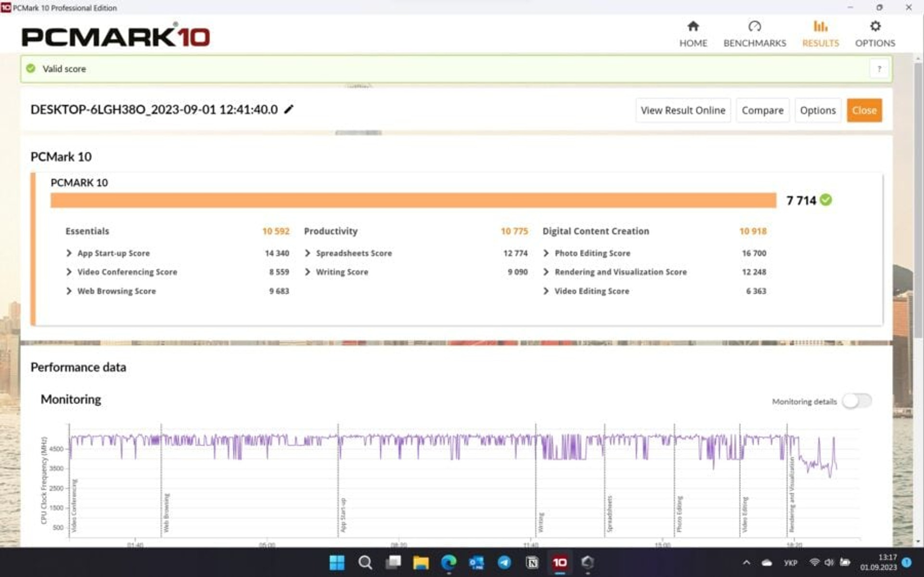Toggle the Monitoring details switch
Image resolution: width=924 pixels, height=577 pixels.
click(857, 401)
